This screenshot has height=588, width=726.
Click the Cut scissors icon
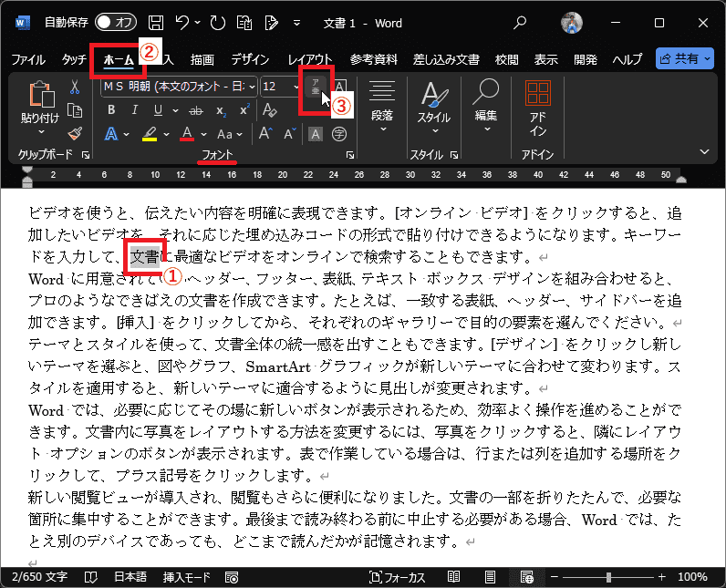pyautogui.click(x=76, y=87)
